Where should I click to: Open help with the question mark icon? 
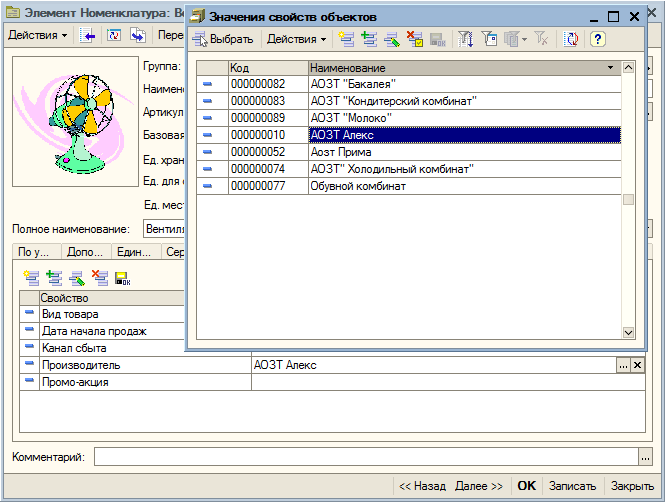(598, 39)
